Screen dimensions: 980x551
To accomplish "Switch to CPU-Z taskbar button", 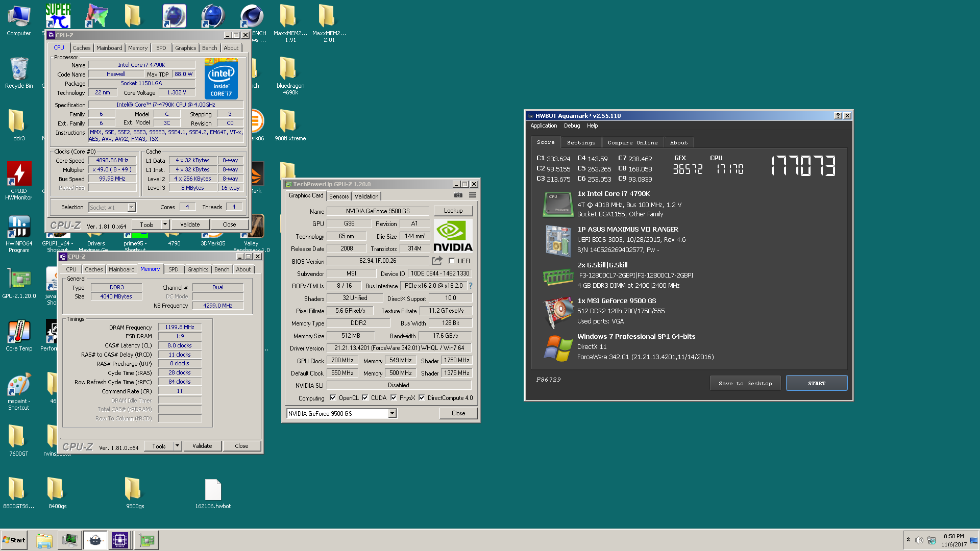I will [120, 540].
